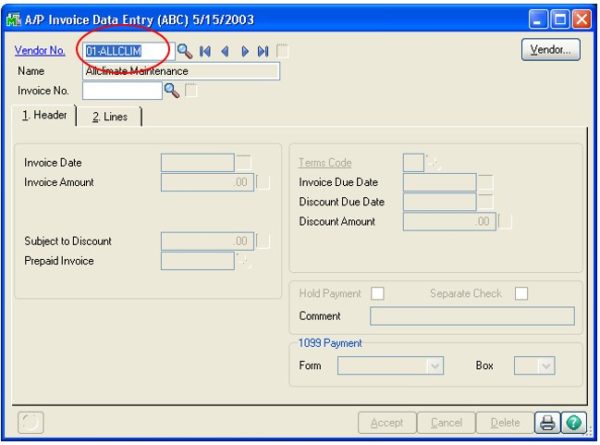The image size is (600, 445).
Task: Minimize the A/P Invoice Data Entry window
Action: 538,19
